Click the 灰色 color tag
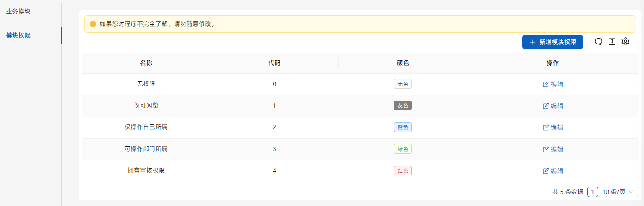 tap(403, 106)
